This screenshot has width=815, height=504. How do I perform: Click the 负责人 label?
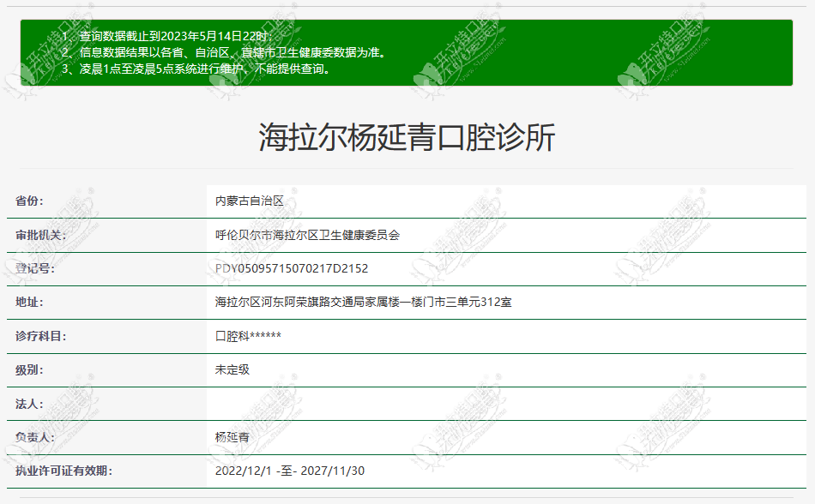point(35,437)
